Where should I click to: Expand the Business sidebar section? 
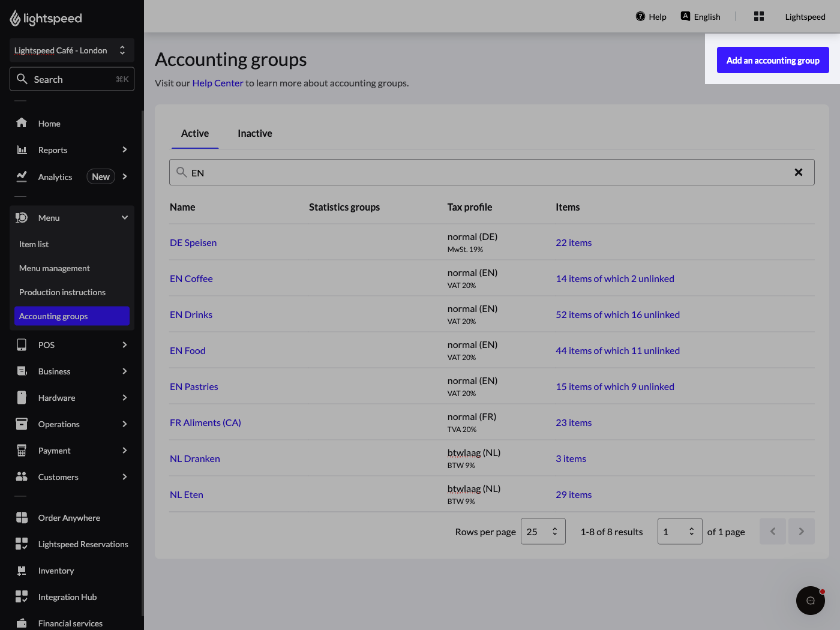click(54, 371)
